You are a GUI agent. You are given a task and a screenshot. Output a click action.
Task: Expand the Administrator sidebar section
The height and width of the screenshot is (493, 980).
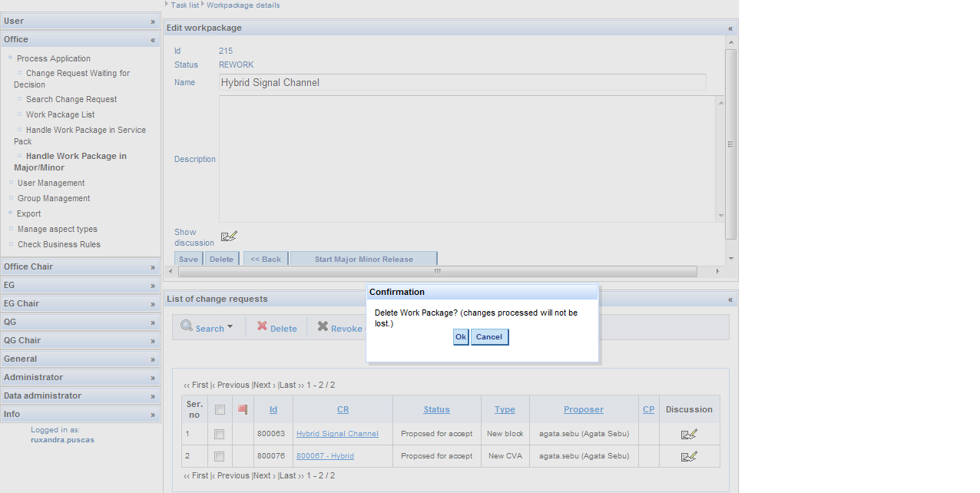click(153, 378)
